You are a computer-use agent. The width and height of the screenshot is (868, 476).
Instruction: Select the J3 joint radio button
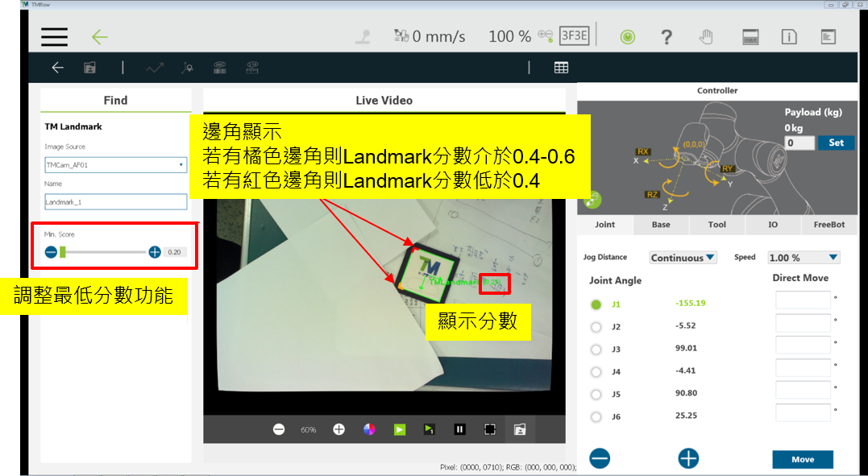(596, 350)
